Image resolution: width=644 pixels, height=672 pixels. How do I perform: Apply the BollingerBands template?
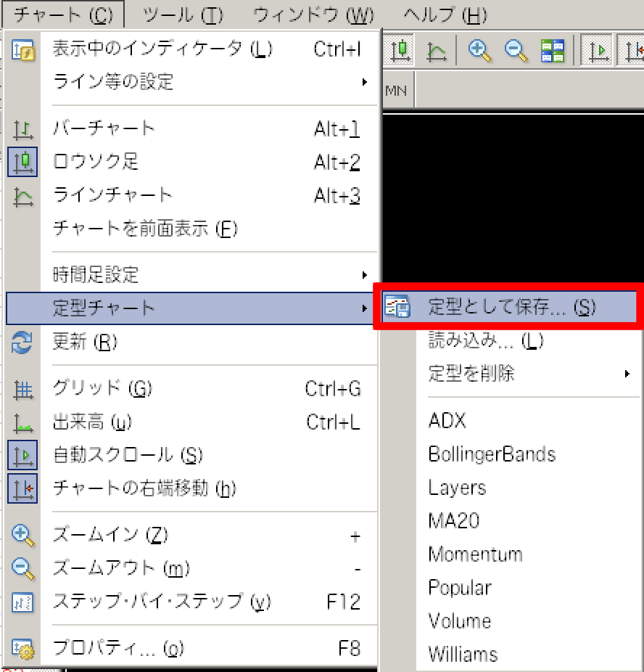coord(492,454)
